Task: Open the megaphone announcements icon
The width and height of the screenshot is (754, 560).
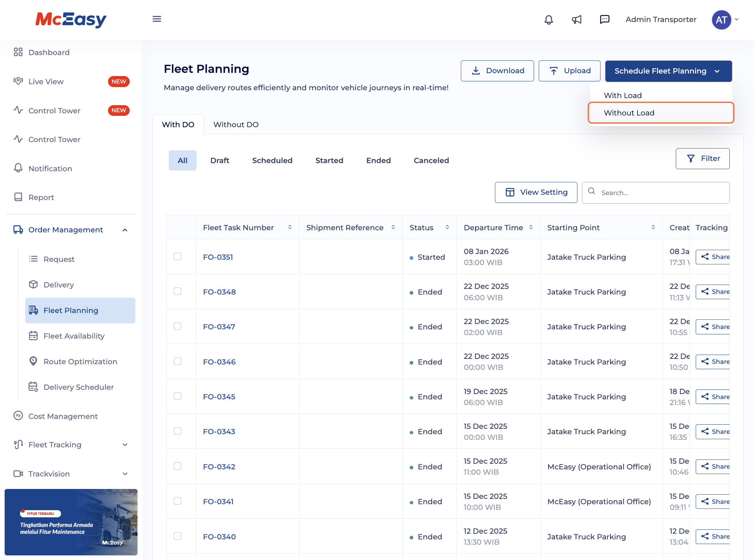Action: point(576,20)
